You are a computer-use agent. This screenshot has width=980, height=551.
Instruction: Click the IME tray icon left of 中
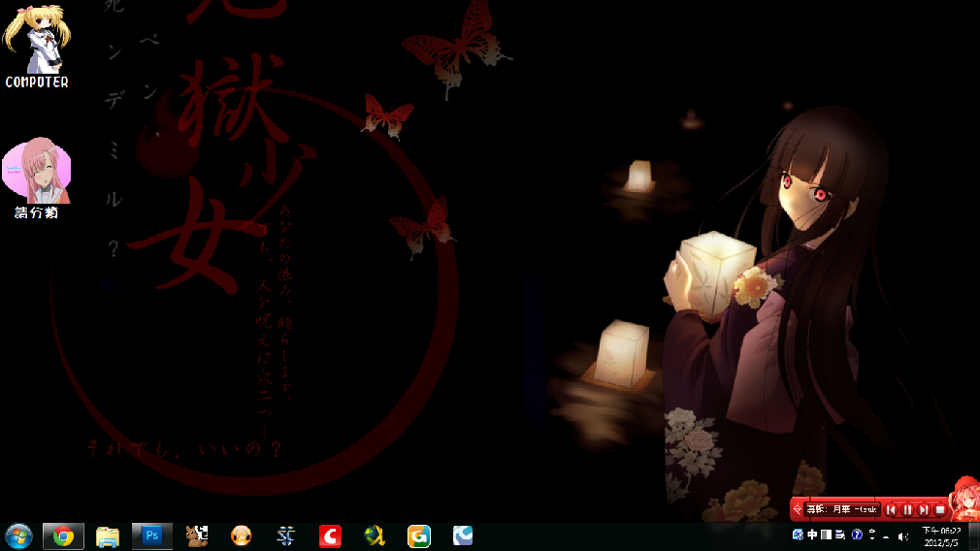point(798,535)
